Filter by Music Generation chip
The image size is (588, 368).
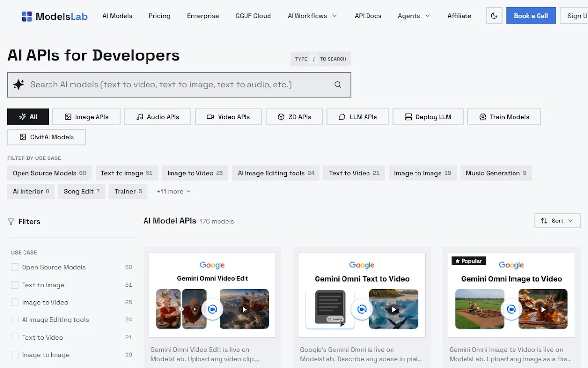496,173
